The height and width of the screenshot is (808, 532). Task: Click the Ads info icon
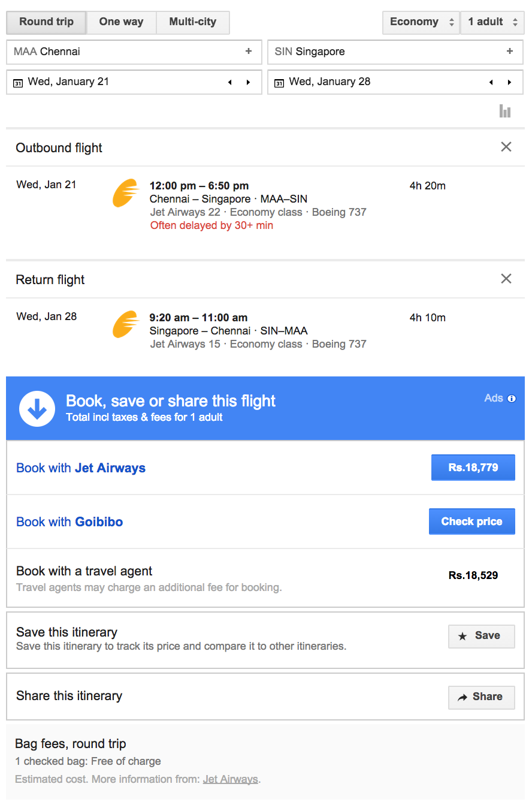[512, 399]
